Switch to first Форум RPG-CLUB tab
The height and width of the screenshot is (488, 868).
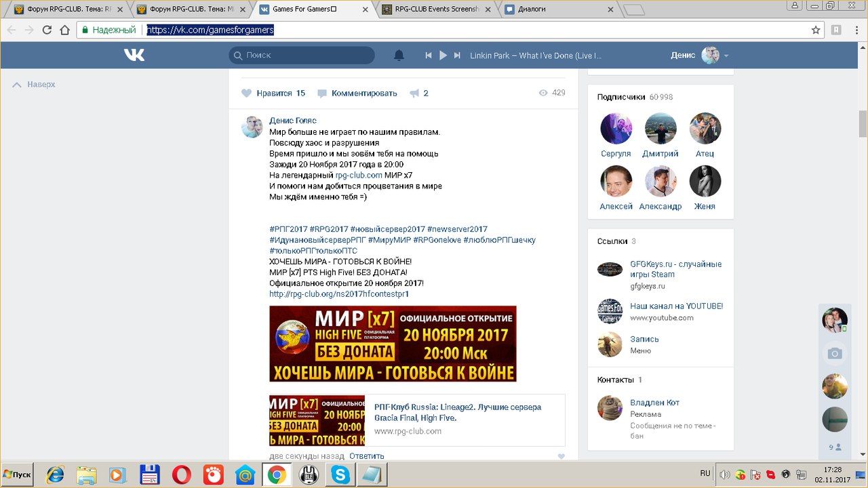[x=65, y=9]
